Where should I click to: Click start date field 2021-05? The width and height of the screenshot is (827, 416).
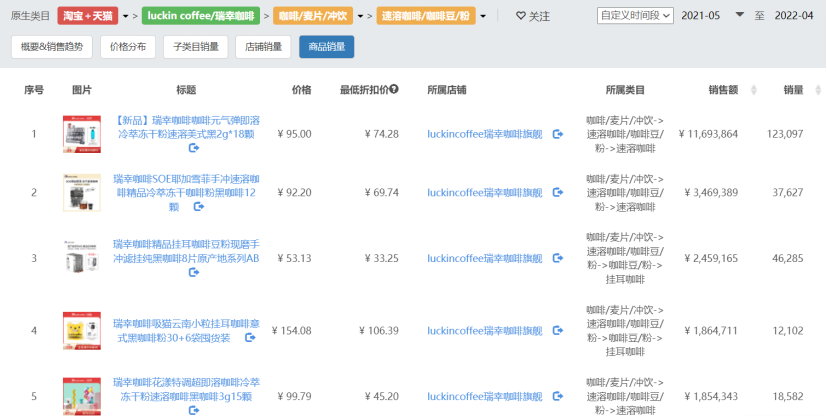(700, 16)
